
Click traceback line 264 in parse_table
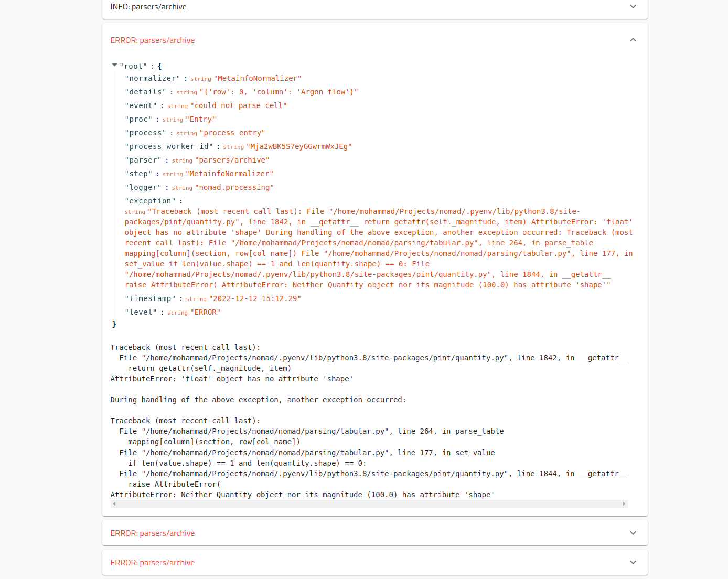pos(312,431)
